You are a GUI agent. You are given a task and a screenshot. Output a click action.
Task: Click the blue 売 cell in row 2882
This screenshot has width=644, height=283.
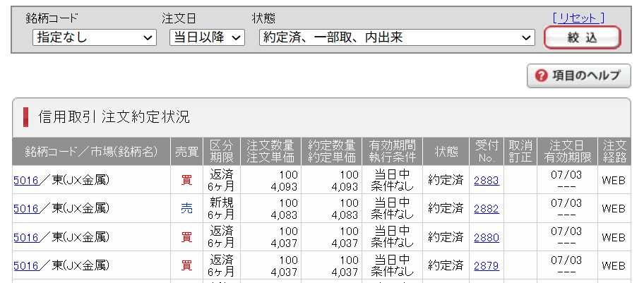[x=186, y=209]
